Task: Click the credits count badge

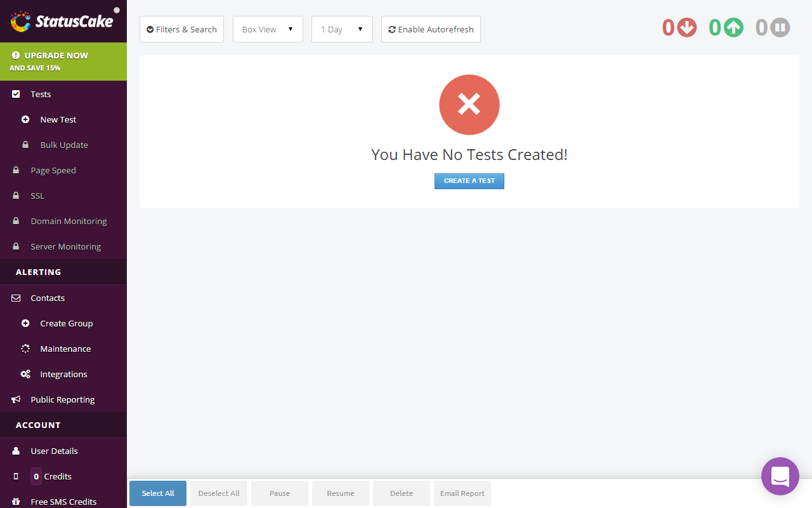Action: (36, 476)
